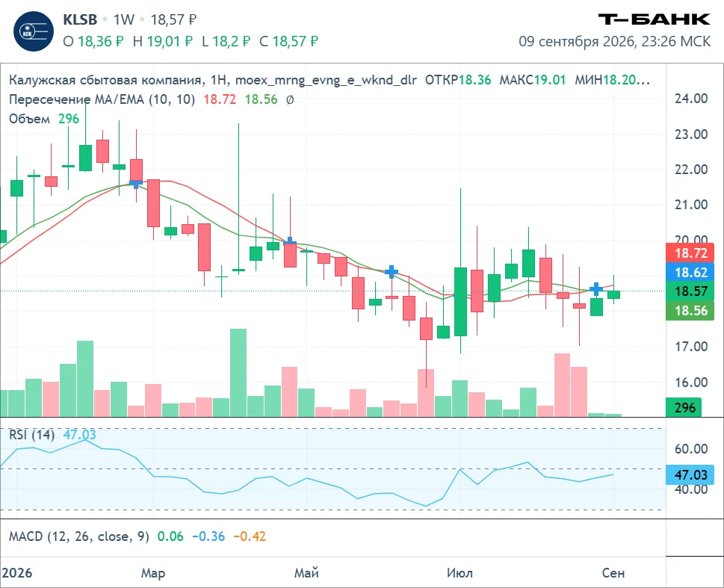Viewport: 724px width, 588px height.
Task: Click the tall red volume bar in August
Action: click(x=562, y=386)
